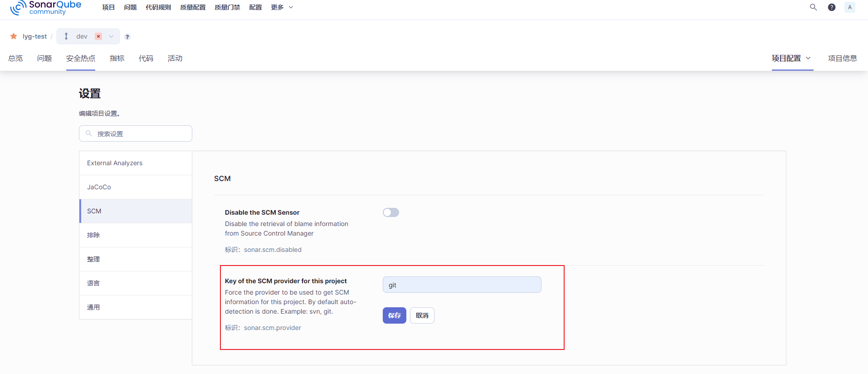Switch to the 安全热点 tab
This screenshot has height=374, width=868.
(x=81, y=58)
